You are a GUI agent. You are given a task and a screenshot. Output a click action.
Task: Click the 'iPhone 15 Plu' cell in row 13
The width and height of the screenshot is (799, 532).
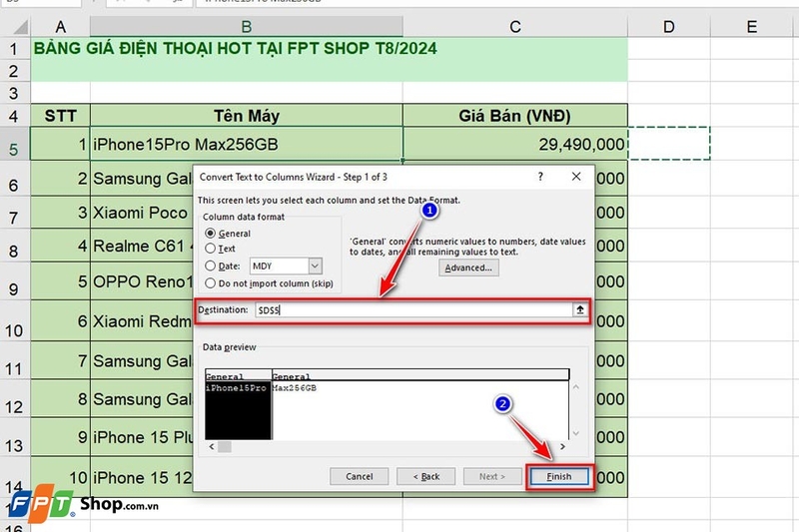[142, 437]
